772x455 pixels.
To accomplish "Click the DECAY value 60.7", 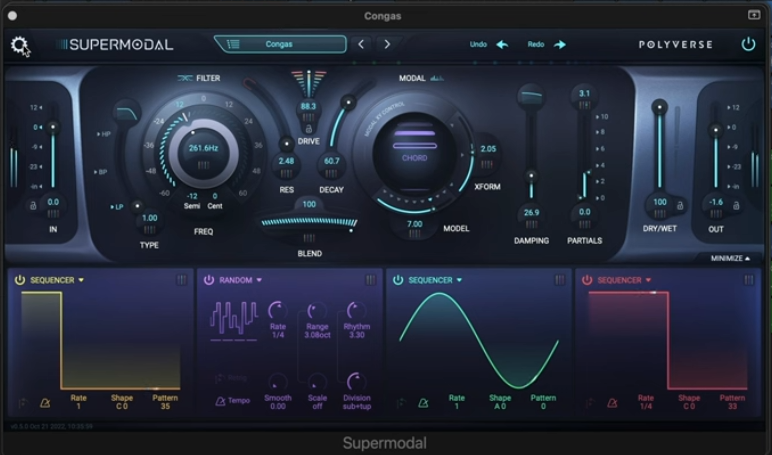I will 331,161.
